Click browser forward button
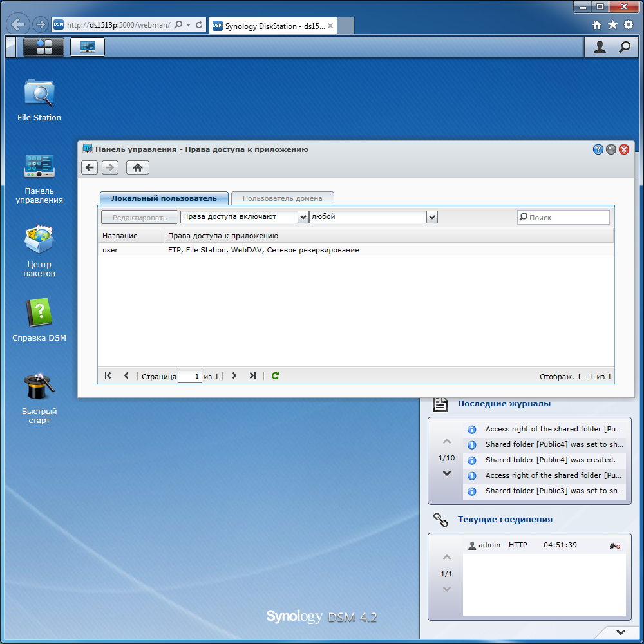The image size is (644, 644). coord(40,24)
